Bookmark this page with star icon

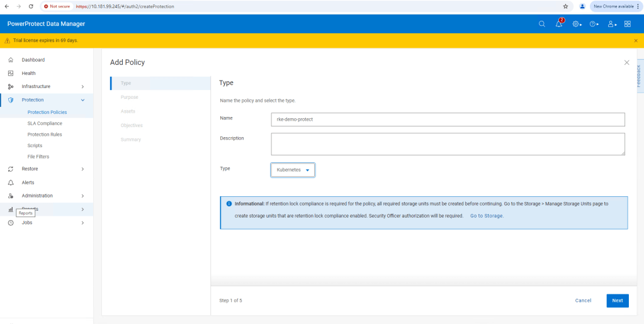click(565, 6)
